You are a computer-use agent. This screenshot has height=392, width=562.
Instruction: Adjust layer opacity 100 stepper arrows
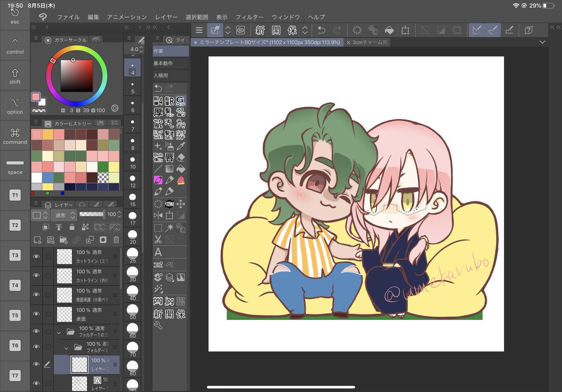coord(120,215)
